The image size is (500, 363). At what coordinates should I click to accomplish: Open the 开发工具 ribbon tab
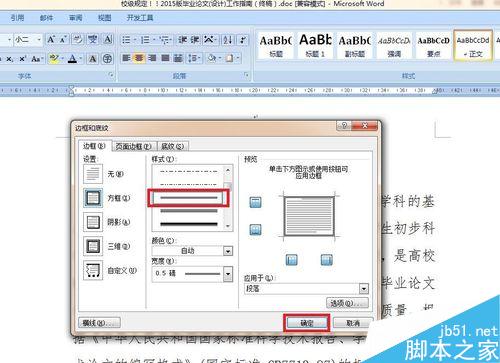[140, 18]
